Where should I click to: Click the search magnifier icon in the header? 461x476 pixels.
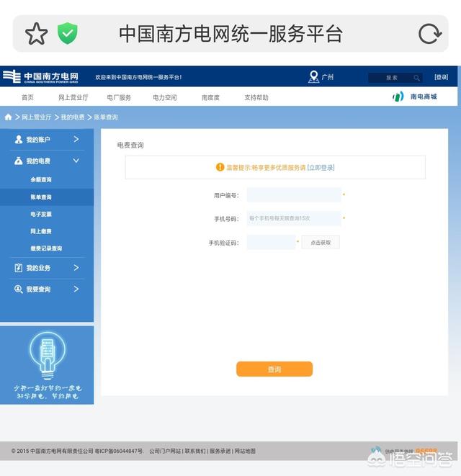pos(416,78)
